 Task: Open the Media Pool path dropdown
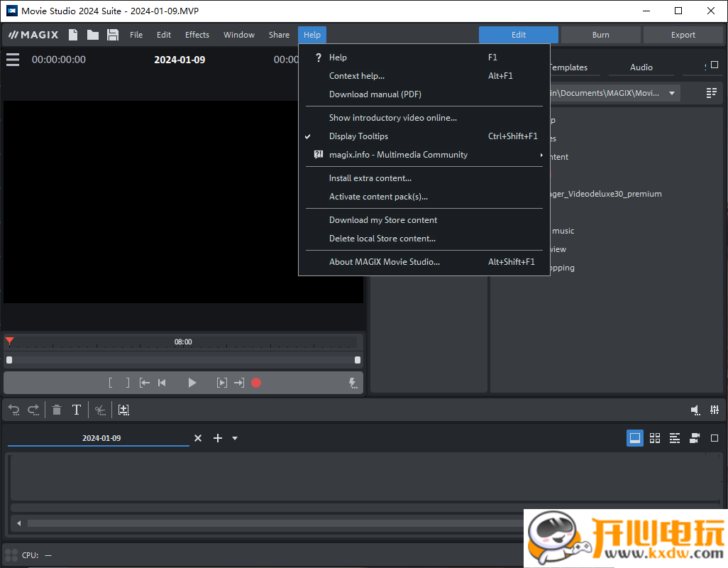[x=672, y=93]
